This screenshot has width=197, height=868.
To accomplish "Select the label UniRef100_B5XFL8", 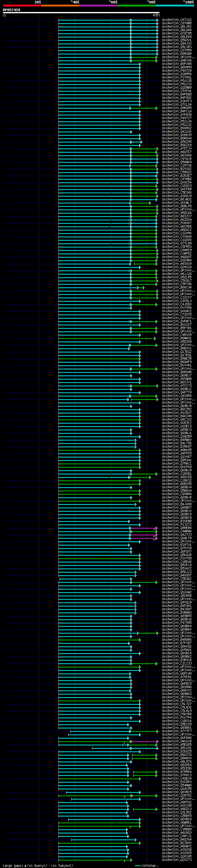I will coord(176,565).
